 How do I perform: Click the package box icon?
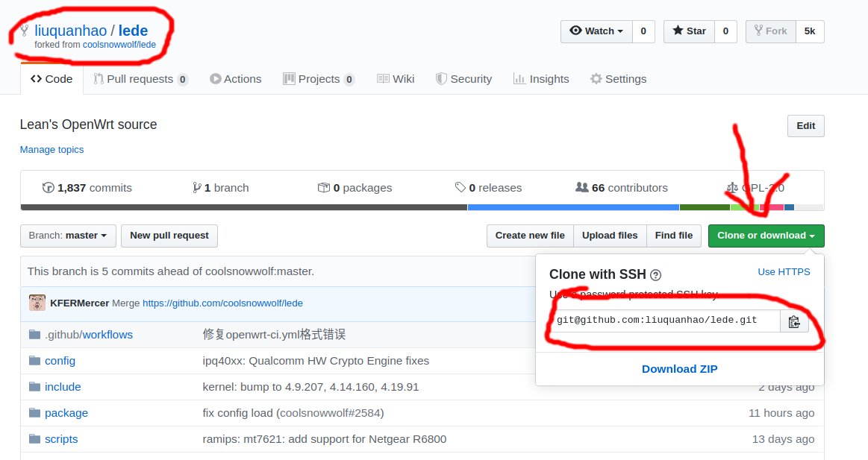323,188
